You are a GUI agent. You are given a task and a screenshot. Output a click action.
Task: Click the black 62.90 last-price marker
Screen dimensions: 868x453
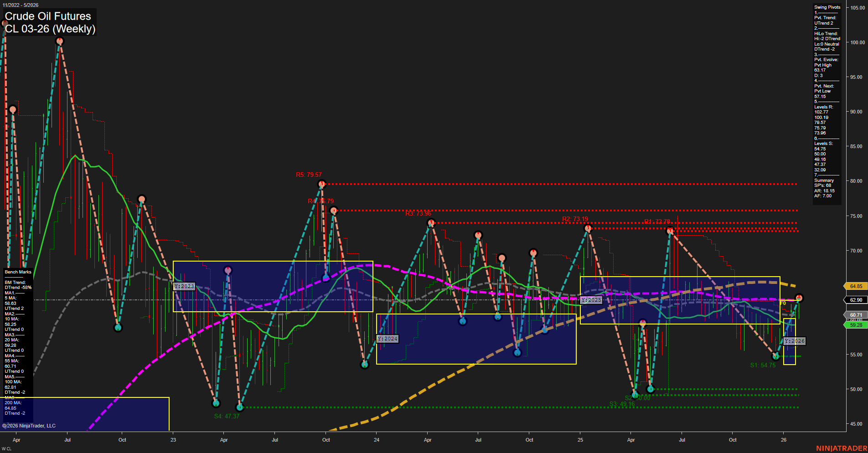click(x=856, y=300)
